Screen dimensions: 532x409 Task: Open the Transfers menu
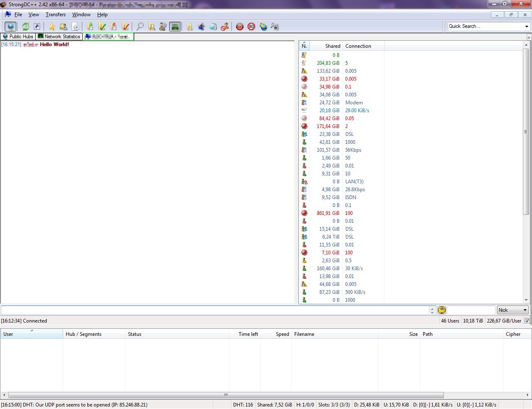point(56,15)
